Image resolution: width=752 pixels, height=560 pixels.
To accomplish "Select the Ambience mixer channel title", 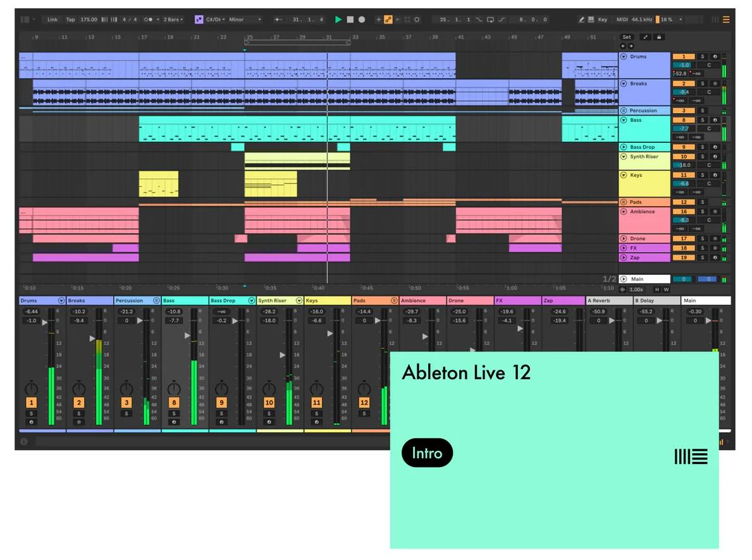I will click(422, 301).
